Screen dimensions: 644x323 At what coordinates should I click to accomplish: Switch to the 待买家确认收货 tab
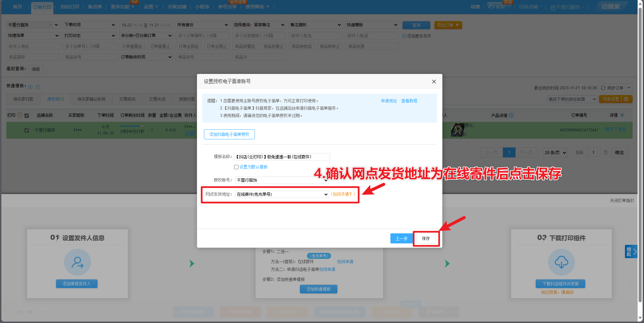pos(91,99)
